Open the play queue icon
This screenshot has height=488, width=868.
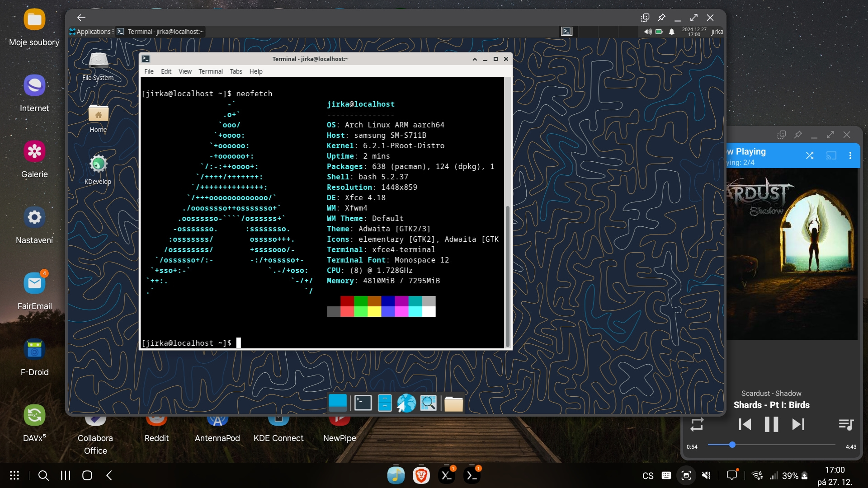coord(846,424)
